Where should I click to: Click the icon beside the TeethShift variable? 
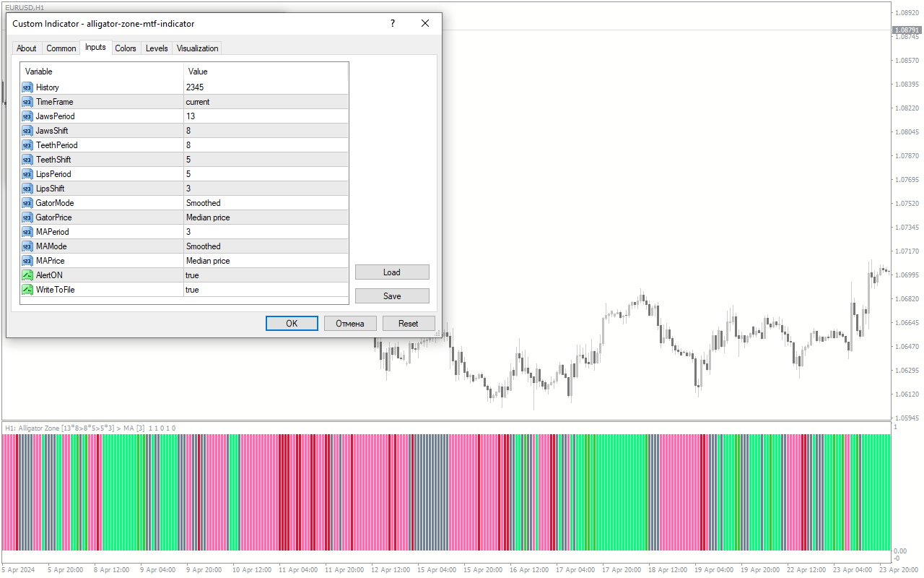point(27,160)
